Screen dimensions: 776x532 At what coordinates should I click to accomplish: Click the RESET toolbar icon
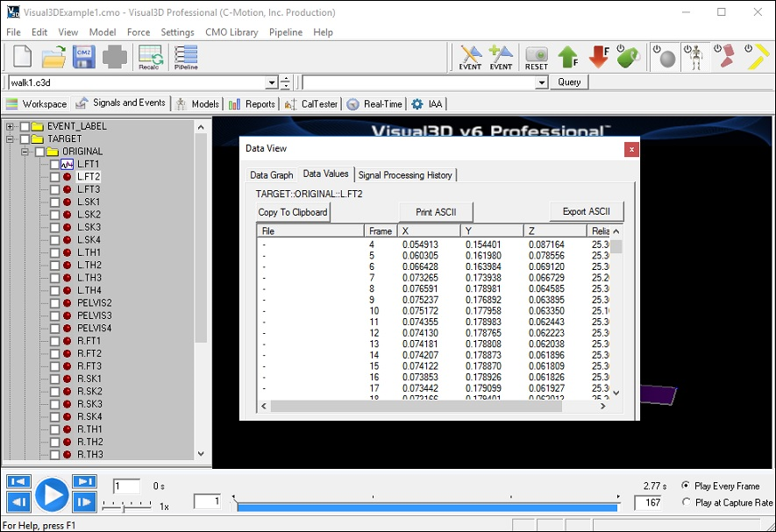tap(537, 57)
